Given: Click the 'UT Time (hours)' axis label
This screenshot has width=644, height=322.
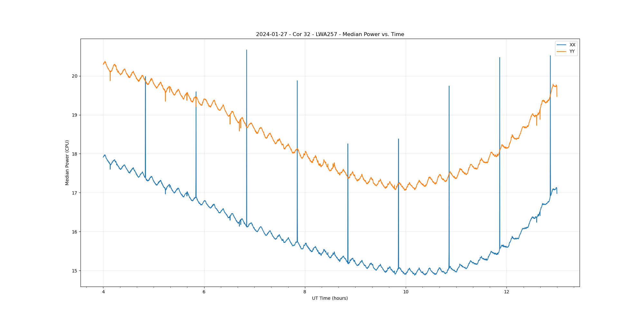Looking at the screenshot, I should (x=330, y=298).
